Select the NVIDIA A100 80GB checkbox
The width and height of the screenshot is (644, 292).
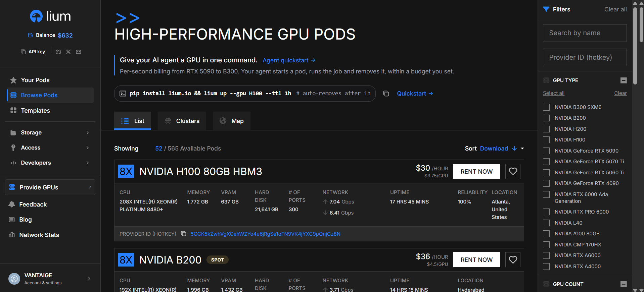pos(546,234)
